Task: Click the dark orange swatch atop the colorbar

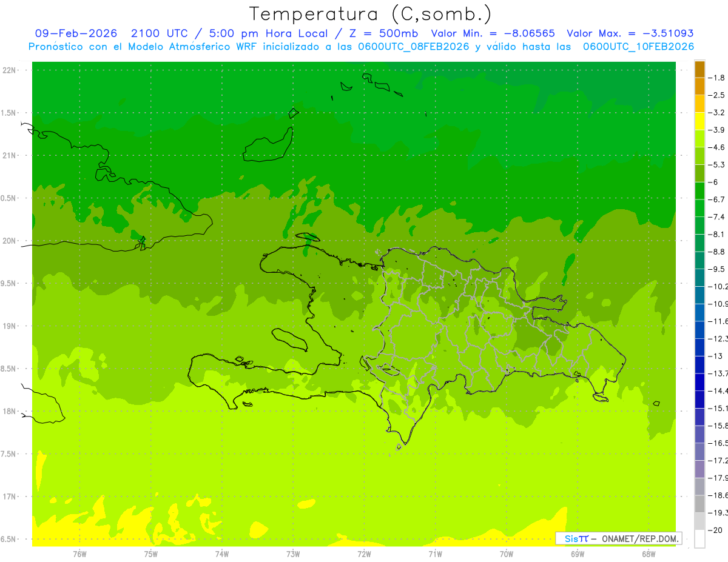Action: 700,69
